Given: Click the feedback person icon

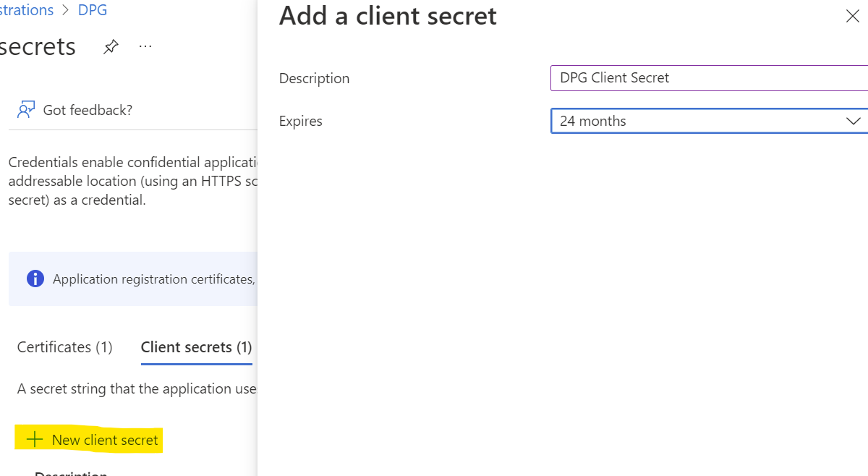Looking at the screenshot, I should tap(26, 110).
